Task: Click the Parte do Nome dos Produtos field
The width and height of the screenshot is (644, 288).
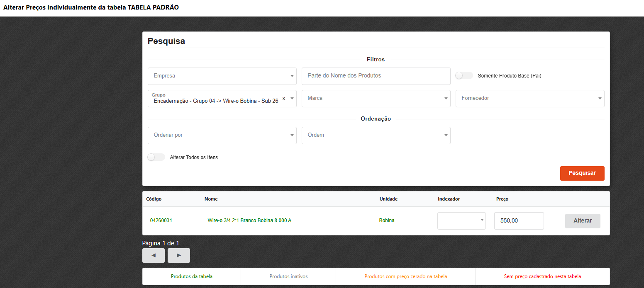Action: pyautogui.click(x=376, y=76)
